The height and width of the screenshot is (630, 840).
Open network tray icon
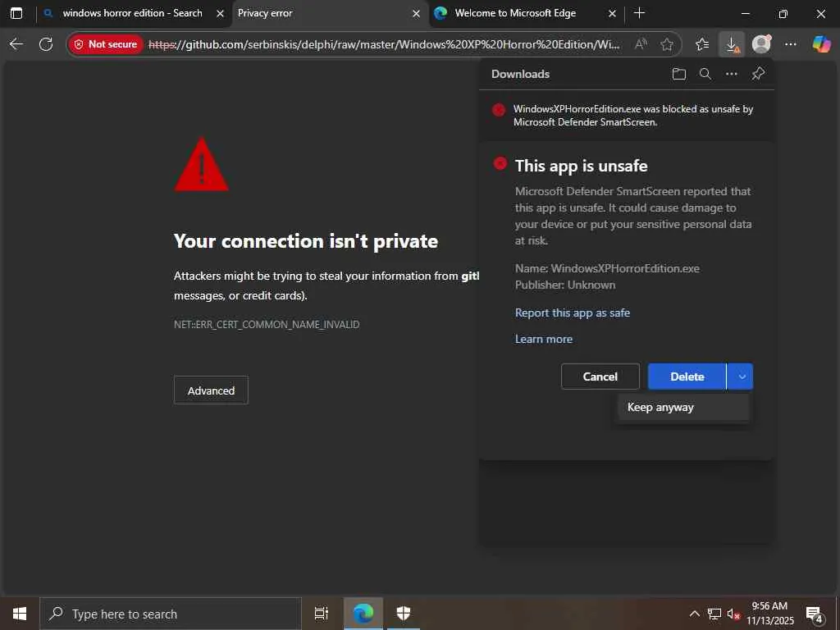coord(714,614)
